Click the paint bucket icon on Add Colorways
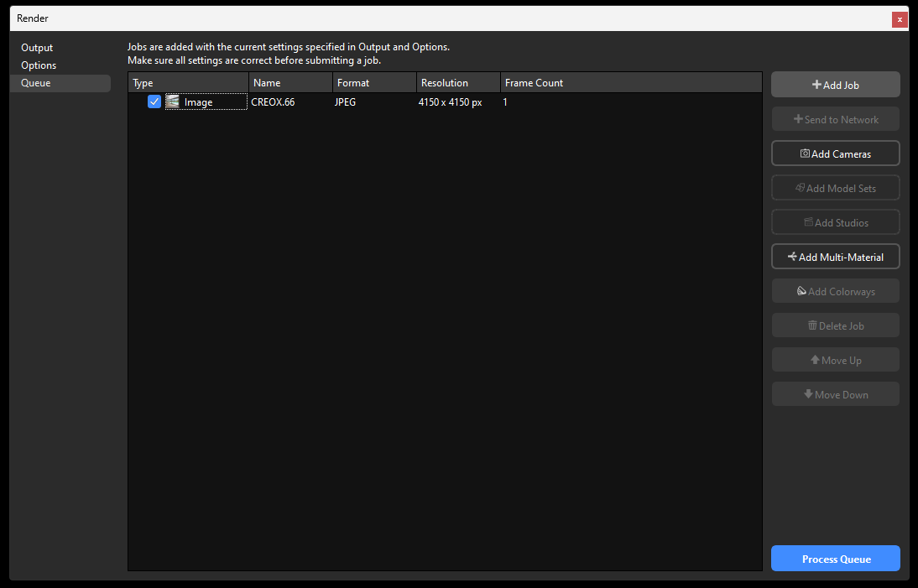Viewport: 918px width, 588px height. pyautogui.click(x=802, y=290)
